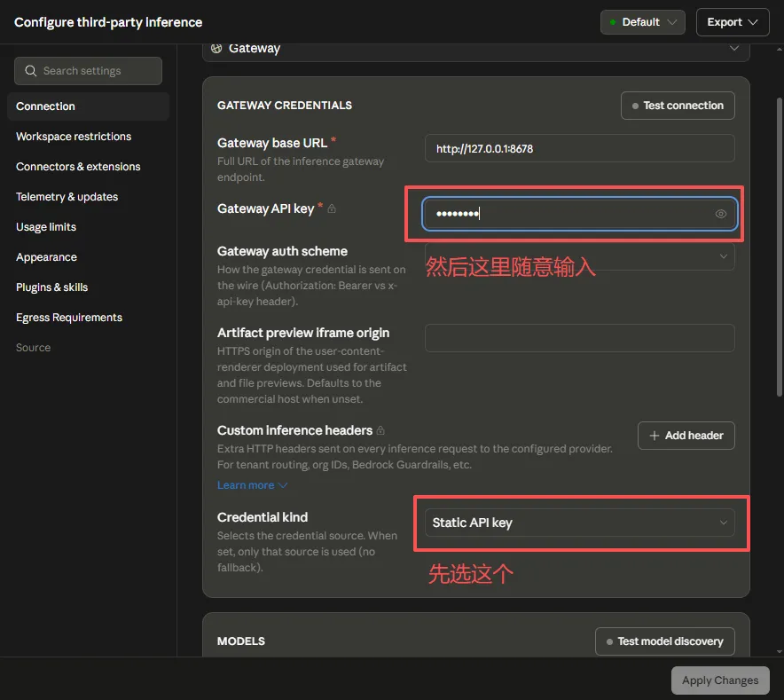The height and width of the screenshot is (700, 784).
Task: Open Telemetry & updates settings
Action: coord(67,197)
